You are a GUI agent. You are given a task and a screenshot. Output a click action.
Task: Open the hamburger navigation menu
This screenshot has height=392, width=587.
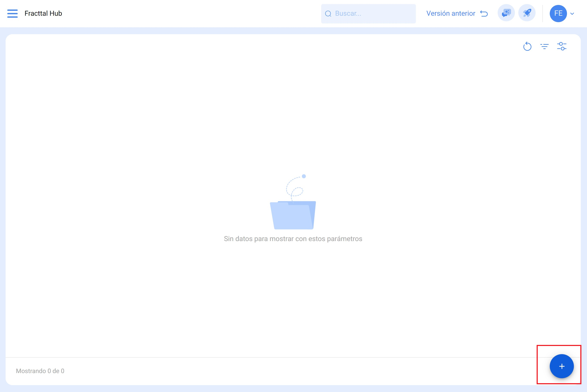click(x=12, y=14)
